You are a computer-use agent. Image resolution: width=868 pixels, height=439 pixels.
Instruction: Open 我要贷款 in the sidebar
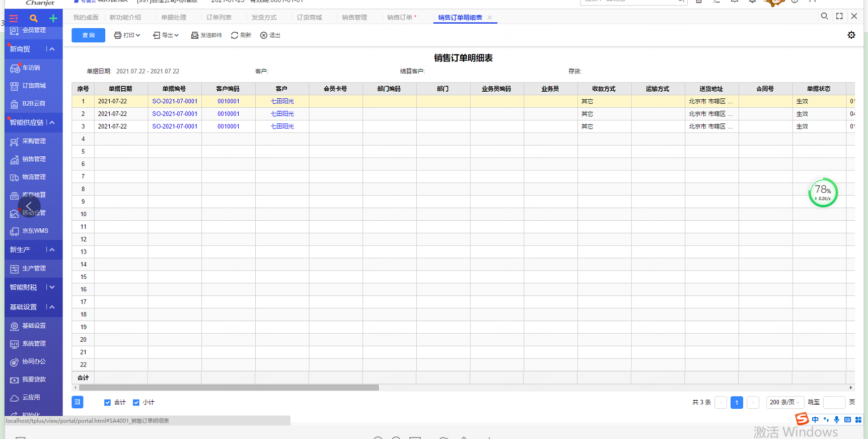click(x=34, y=380)
